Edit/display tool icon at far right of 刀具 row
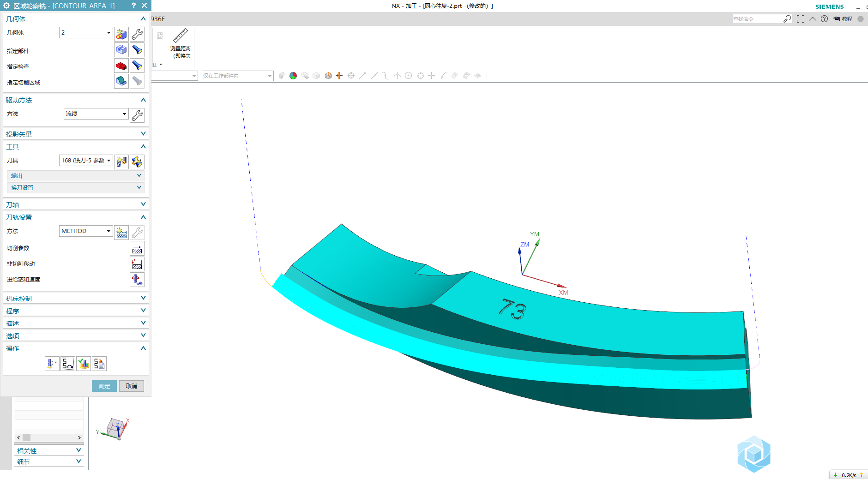Screen dimensions: 868x479 click(x=137, y=162)
